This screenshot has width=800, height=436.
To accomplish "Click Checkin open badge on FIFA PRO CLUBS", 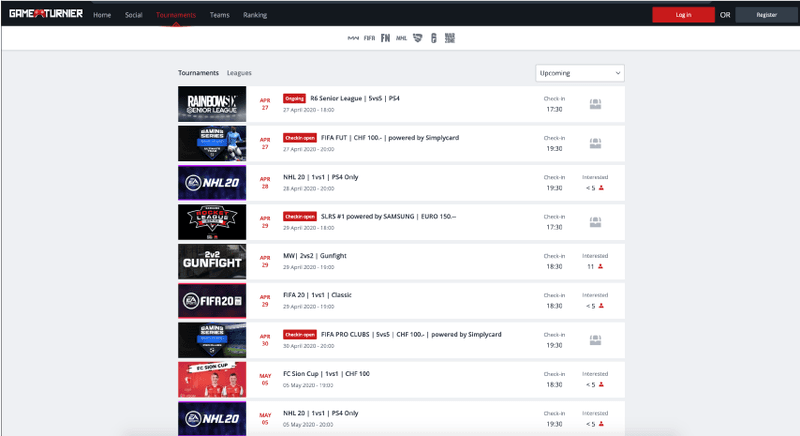I will tap(300, 335).
